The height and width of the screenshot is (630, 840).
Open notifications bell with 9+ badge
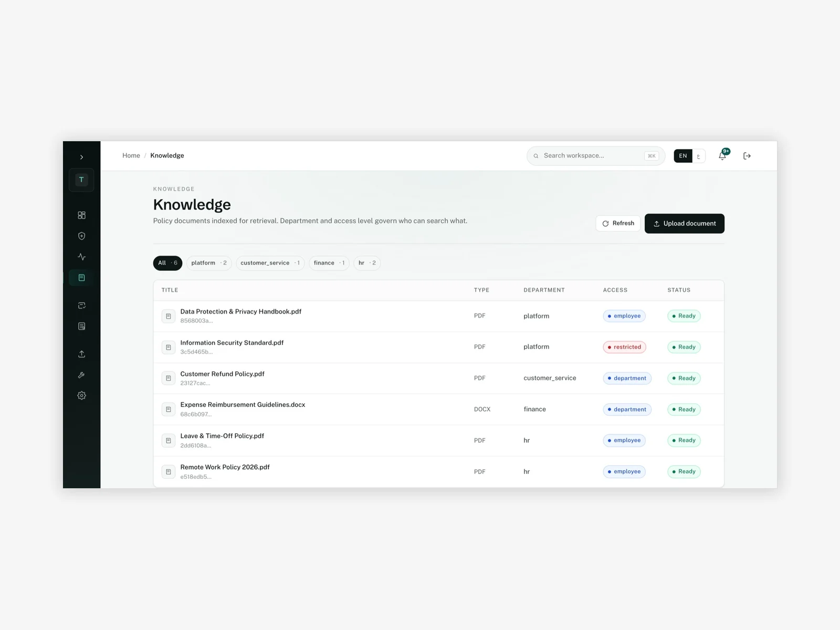coord(723,155)
